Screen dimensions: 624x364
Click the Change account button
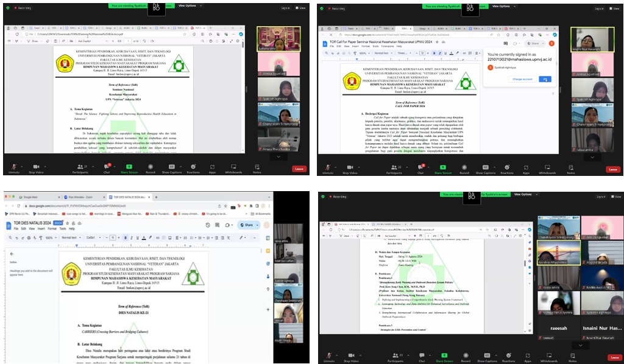tap(522, 79)
